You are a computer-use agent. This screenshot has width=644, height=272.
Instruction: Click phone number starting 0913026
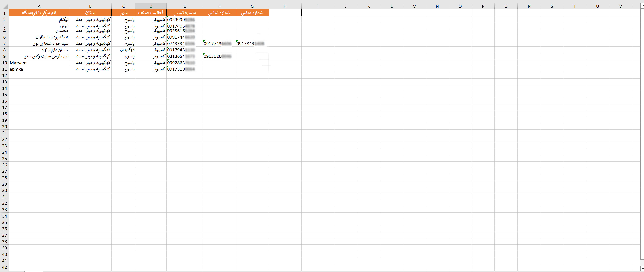(219, 56)
